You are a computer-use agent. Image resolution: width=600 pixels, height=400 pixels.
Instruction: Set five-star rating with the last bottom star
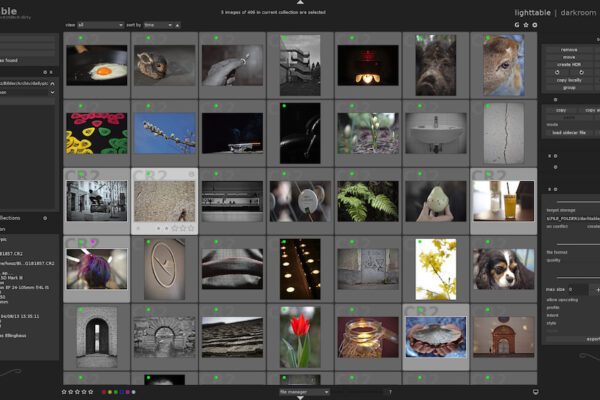92,392
